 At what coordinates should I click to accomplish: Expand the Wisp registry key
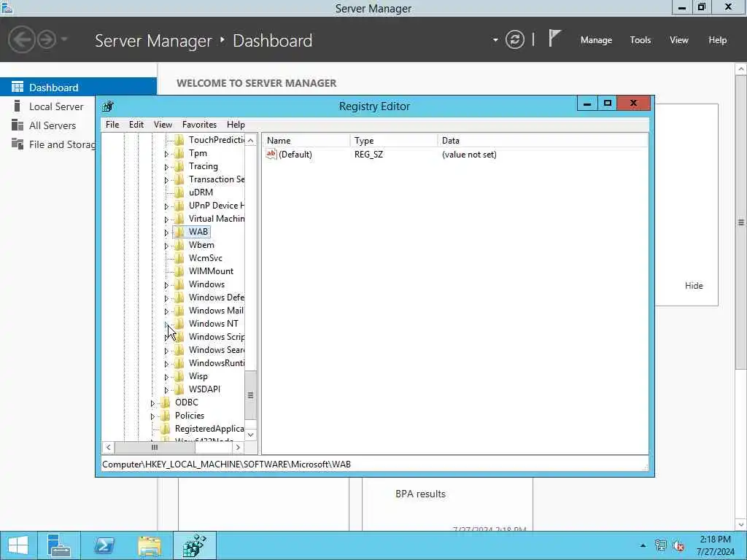166,377
